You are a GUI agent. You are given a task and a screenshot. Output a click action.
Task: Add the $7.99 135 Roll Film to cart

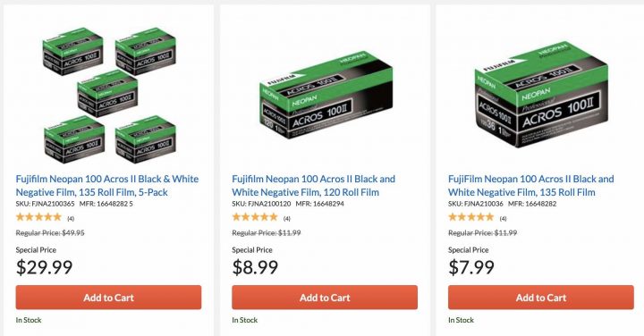coord(541,298)
